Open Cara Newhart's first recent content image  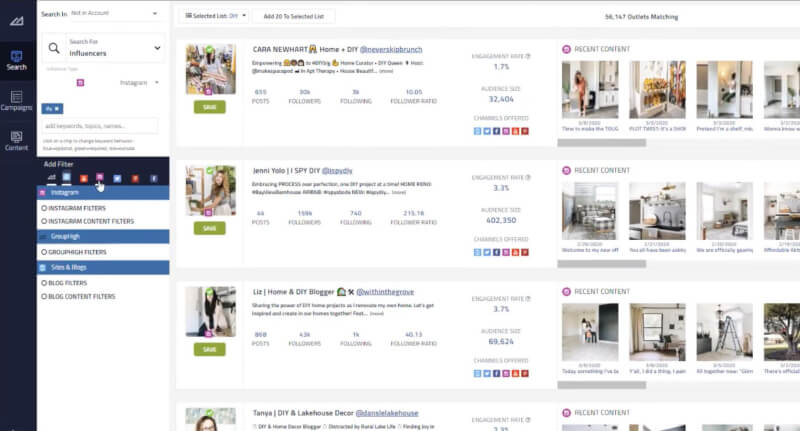590,90
